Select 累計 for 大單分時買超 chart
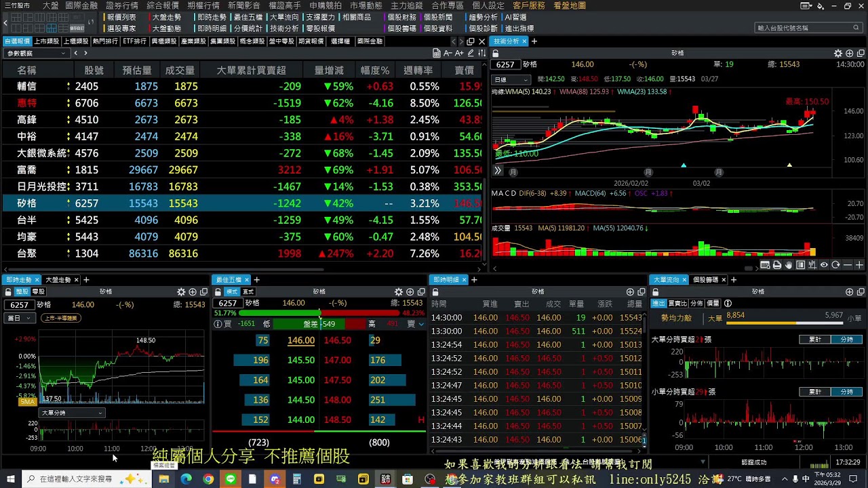The width and height of the screenshot is (868, 488). point(815,340)
